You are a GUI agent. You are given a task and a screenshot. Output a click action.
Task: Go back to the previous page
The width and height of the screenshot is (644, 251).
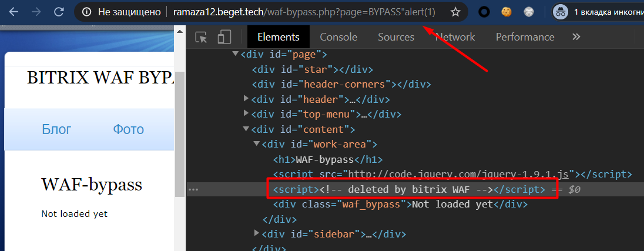click(x=14, y=12)
